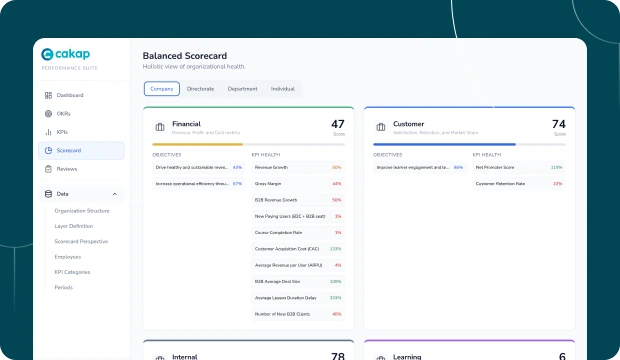Open objective 'Increase operational efficiency throu...'
Viewport: 620px width, 360px height.
point(198,184)
